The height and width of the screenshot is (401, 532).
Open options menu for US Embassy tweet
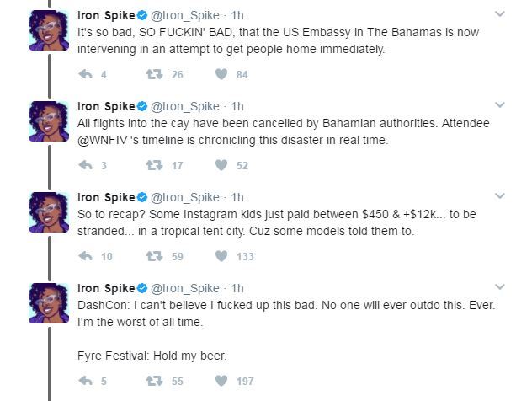[x=499, y=14]
